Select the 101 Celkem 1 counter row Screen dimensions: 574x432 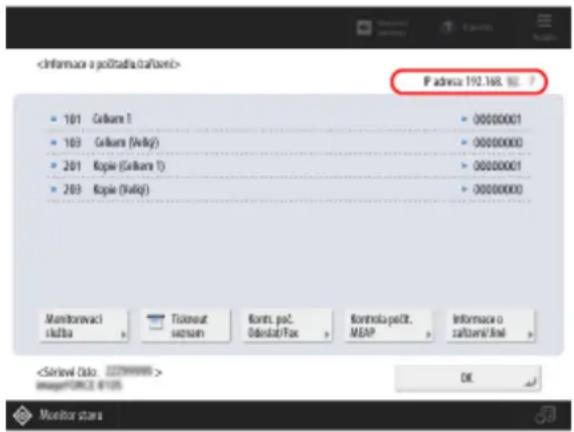click(288, 119)
